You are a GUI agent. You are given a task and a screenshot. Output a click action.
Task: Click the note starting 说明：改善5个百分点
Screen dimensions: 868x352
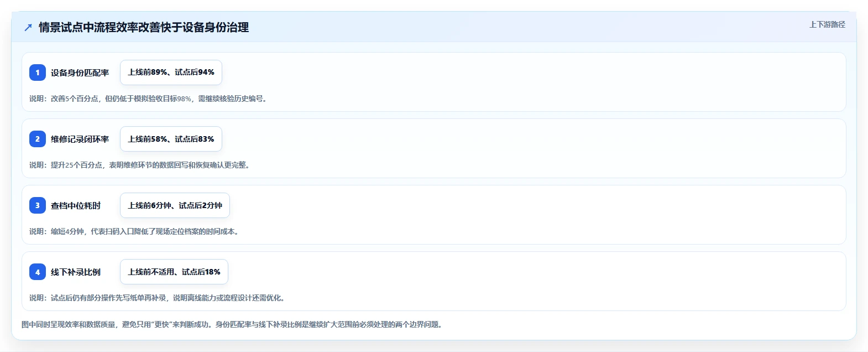tap(149, 99)
